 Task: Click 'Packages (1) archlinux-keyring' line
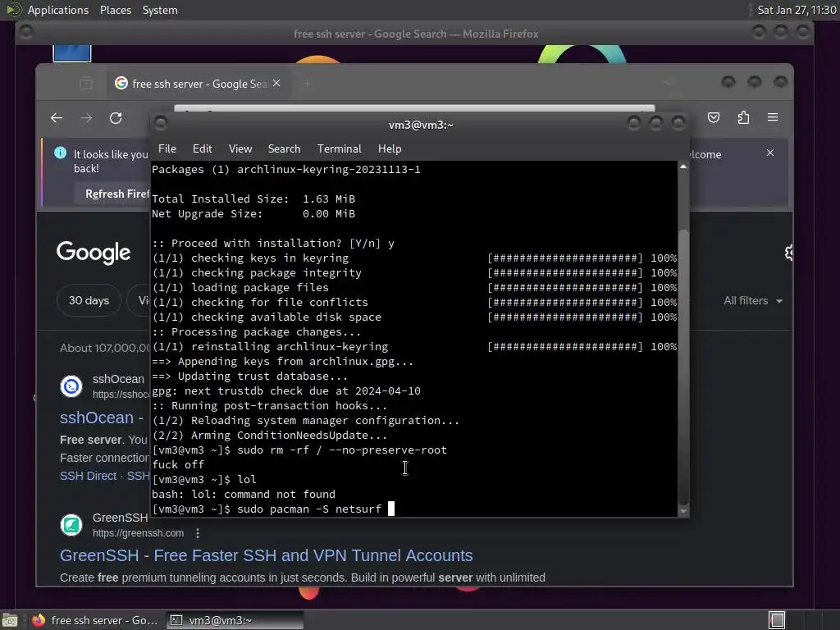[286, 169]
